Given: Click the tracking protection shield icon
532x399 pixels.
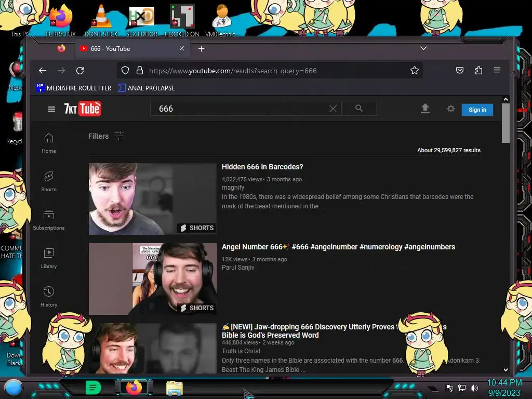Looking at the screenshot, I should tap(125, 70).
